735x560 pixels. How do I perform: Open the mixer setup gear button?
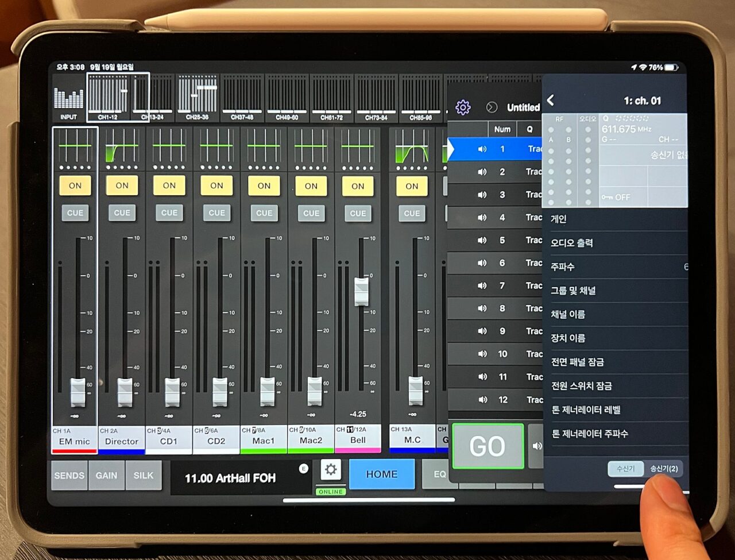coord(331,470)
